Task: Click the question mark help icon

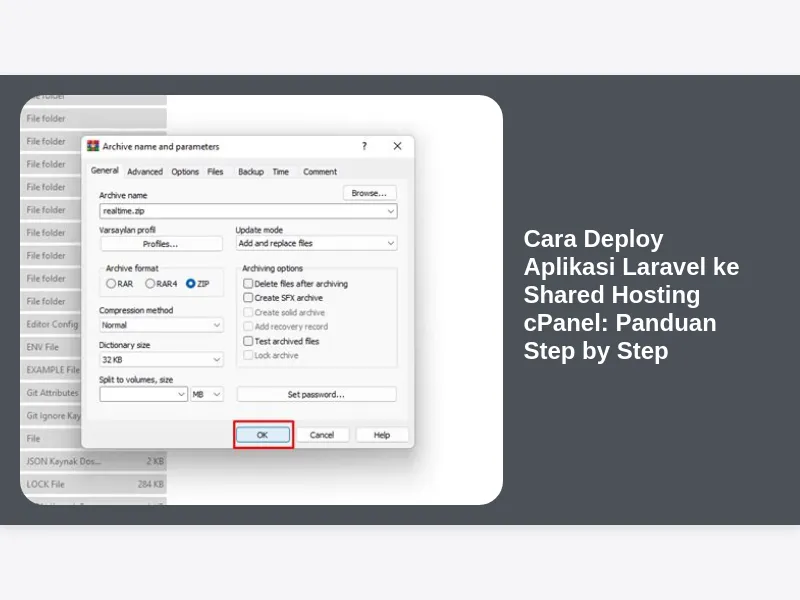Action: tap(364, 146)
